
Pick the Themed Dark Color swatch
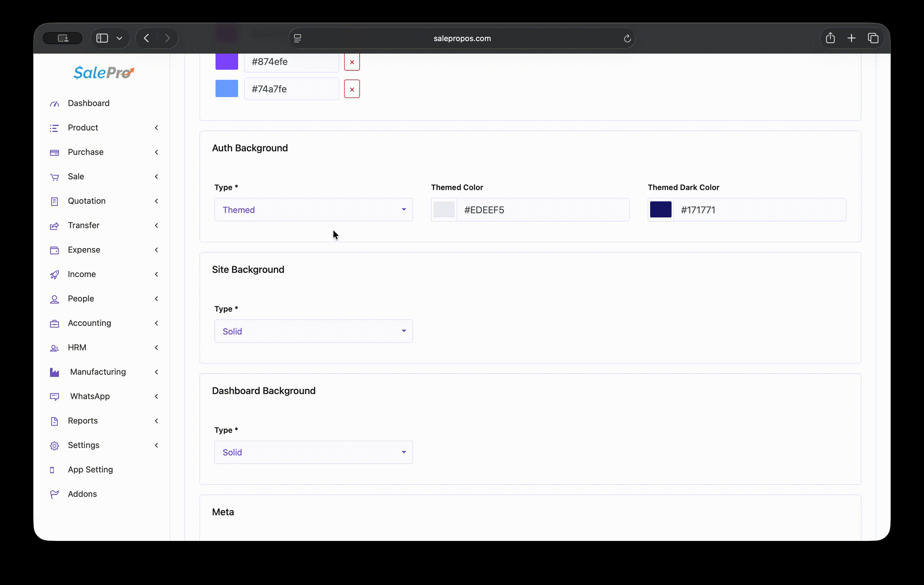pos(660,210)
